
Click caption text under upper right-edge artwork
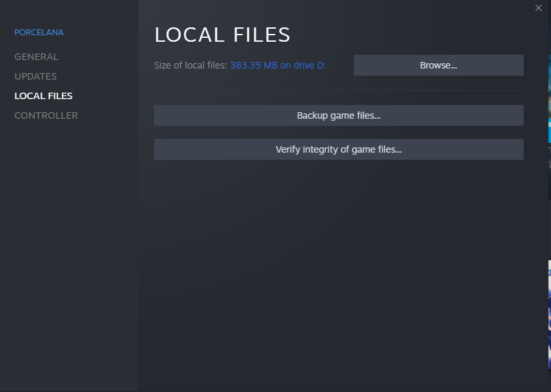(x=549, y=150)
